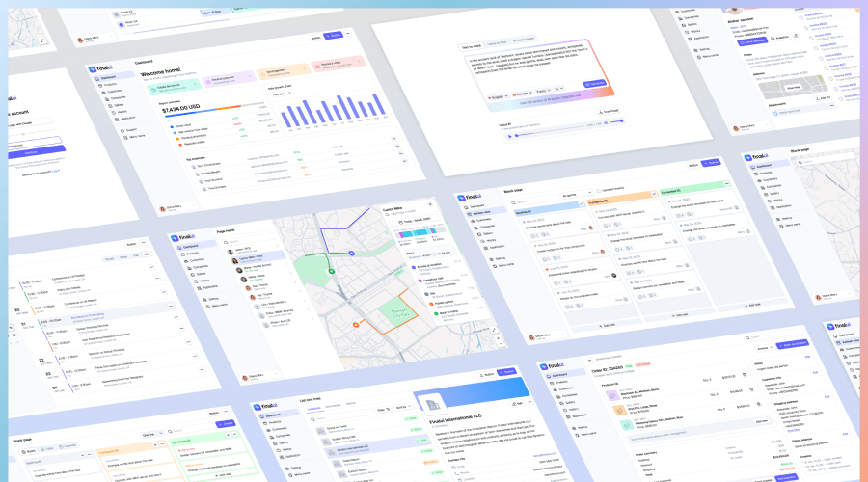
Task: Click the search field in the map window
Action: [x=249, y=241]
